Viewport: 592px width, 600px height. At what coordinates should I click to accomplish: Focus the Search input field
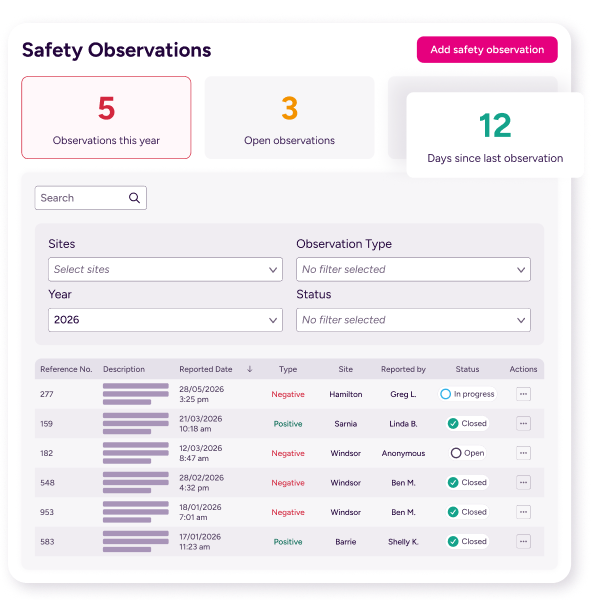tap(91, 198)
